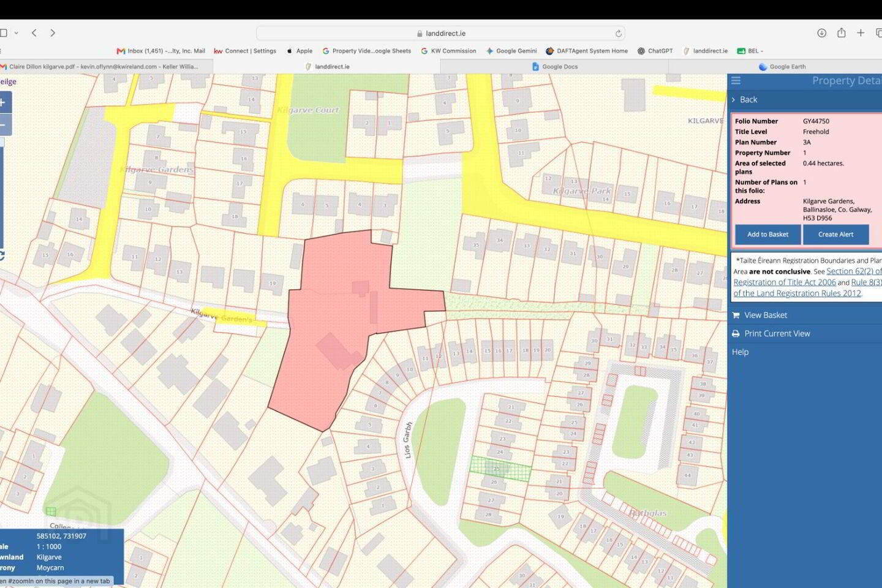Viewport: 882px width, 588px height.
Task: Open the BEL bookmark
Action: click(750, 51)
